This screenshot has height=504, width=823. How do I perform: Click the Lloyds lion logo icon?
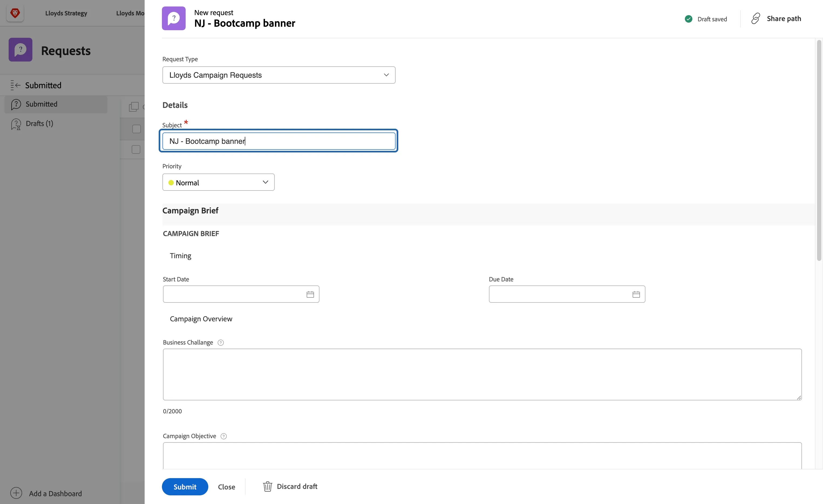click(x=15, y=13)
